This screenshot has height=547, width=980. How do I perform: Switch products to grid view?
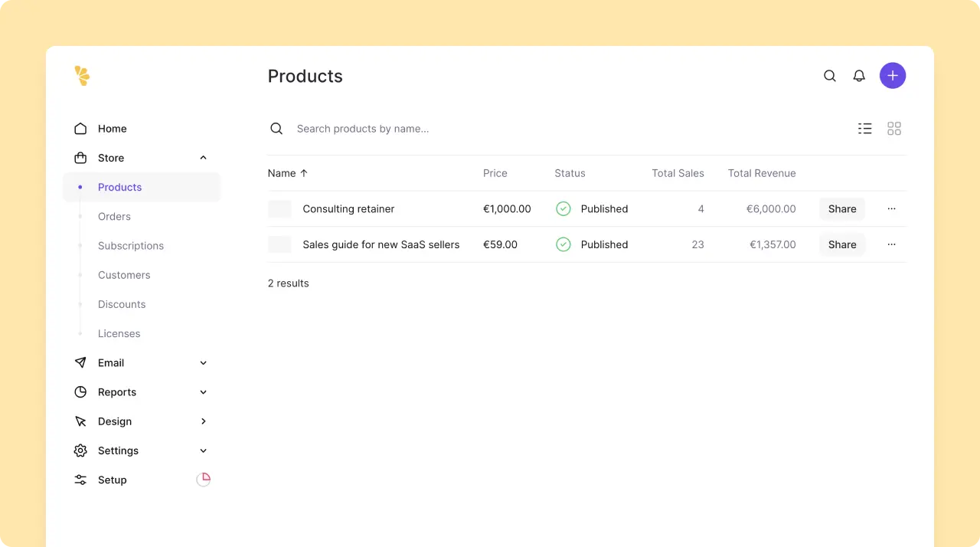(894, 129)
